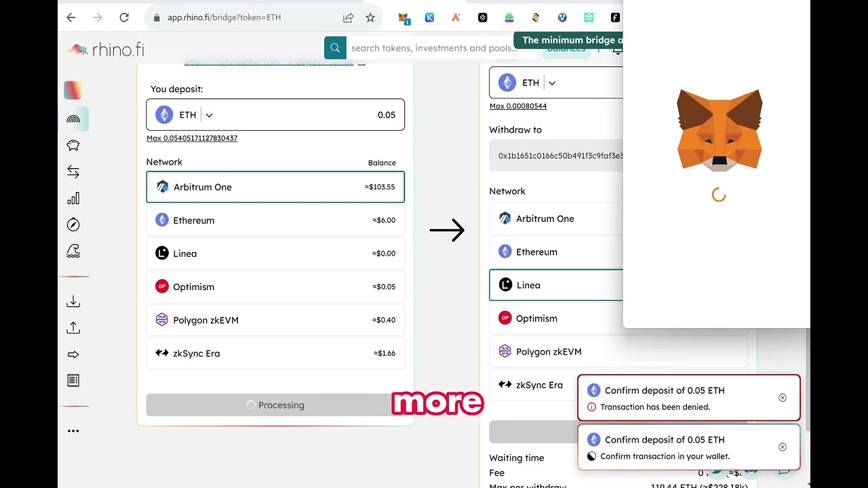Viewport: 868px width, 488px height.
Task: Open the bar chart icon in the sidebar
Action: [73, 199]
